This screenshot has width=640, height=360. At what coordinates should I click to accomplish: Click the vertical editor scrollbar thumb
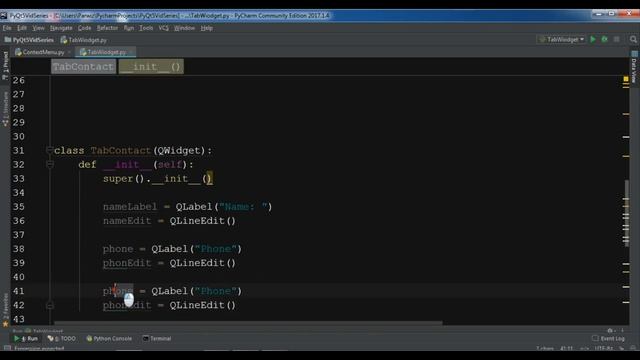pos(626,213)
